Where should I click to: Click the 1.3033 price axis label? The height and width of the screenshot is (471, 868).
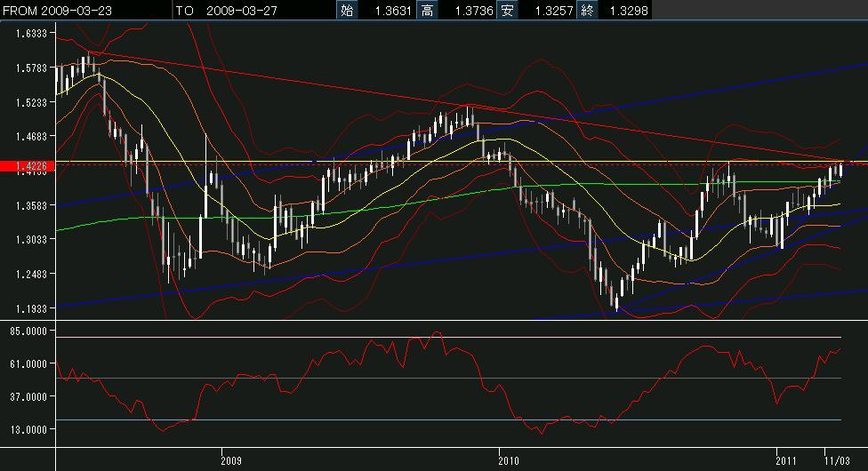(x=30, y=239)
